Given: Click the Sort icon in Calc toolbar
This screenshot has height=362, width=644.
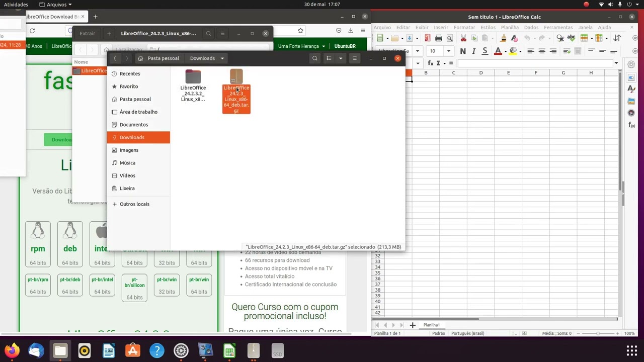Looking at the screenshot, I should pos(617,38).
